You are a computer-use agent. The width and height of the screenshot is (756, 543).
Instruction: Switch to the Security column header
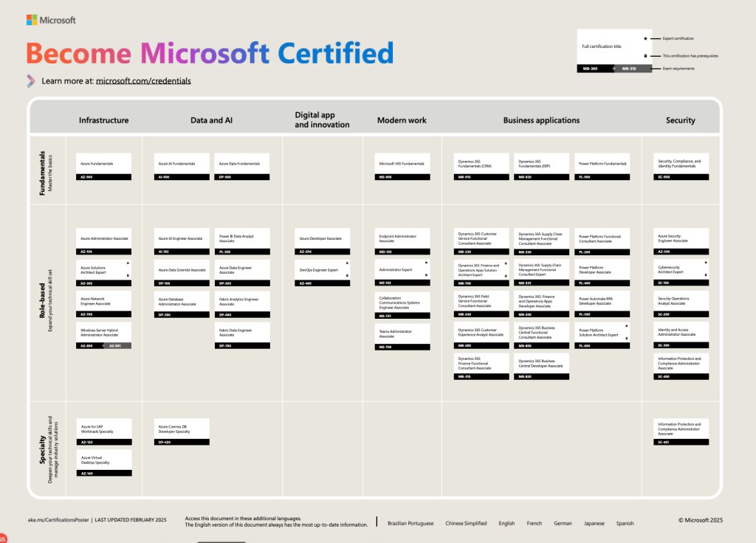click(x=680, y=120)
